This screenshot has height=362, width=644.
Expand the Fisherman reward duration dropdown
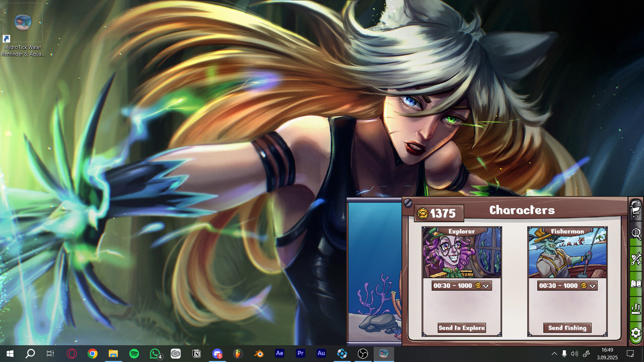pyautogui.click(x=592, y=286)
